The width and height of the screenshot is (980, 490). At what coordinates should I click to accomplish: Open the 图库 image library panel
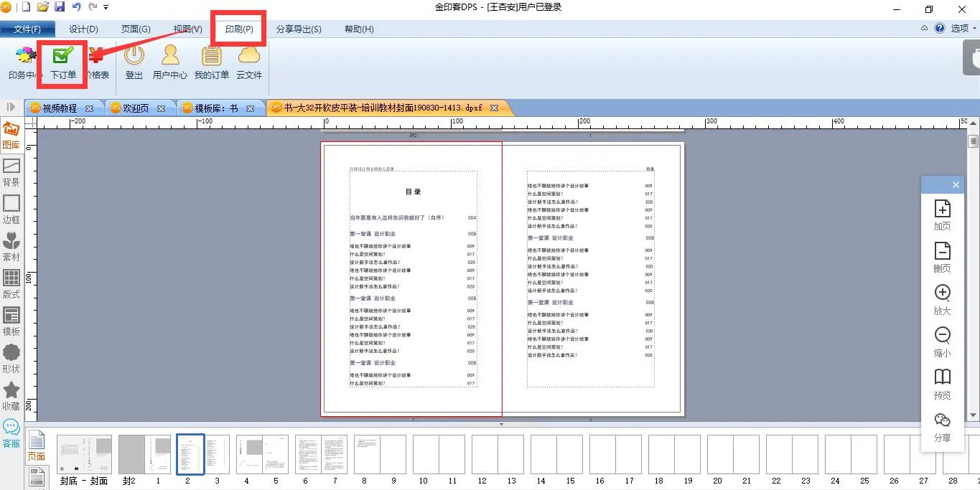(x=11, y=136)
